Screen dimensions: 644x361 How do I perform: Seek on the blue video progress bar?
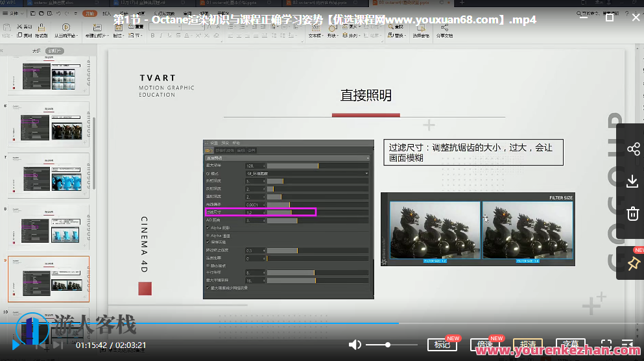click(x=199, y=323)
